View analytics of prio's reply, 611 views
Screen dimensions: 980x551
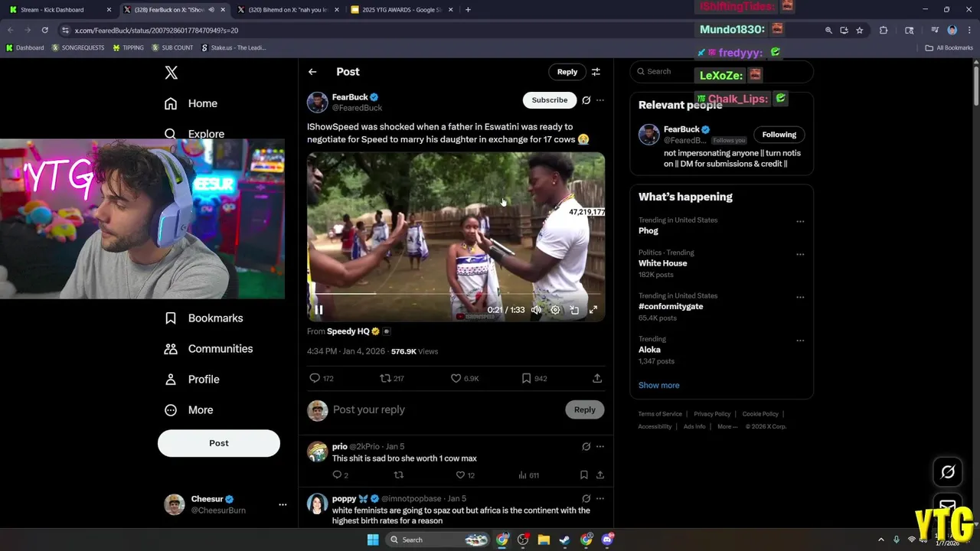coord(528,475)
